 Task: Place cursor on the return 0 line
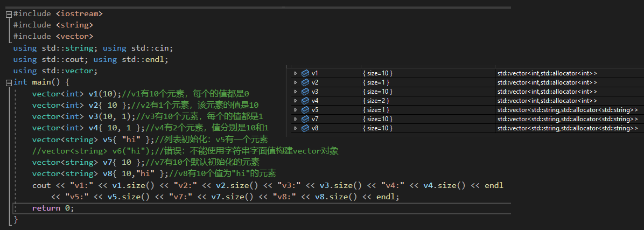53,208
